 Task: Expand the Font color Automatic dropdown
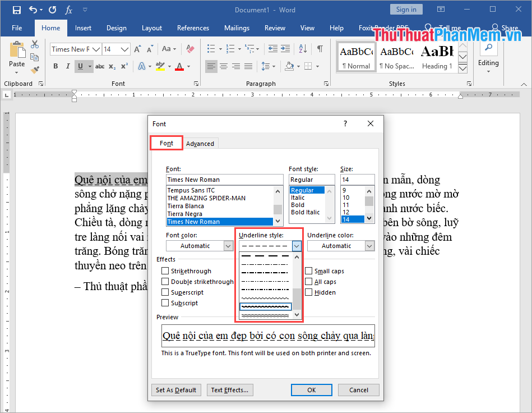point(229,245)
